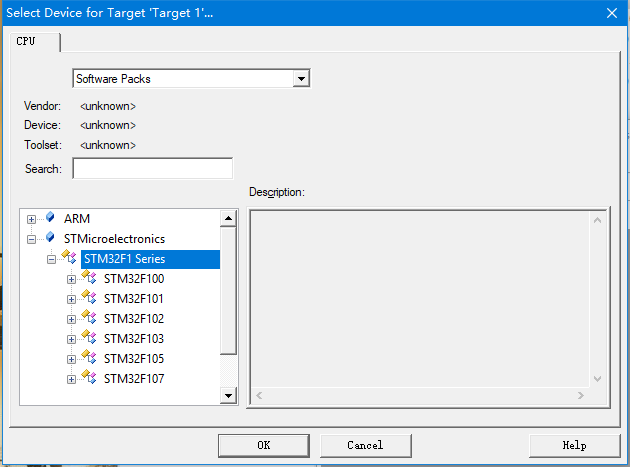Click inside the Description text area
630x467 pixels.
[x=420, y=299]
